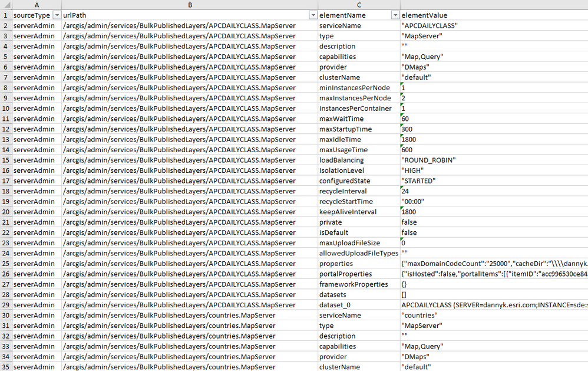Click the "00:00" value cell
Viewport: 588px width, 371px height.
point(494,202)
